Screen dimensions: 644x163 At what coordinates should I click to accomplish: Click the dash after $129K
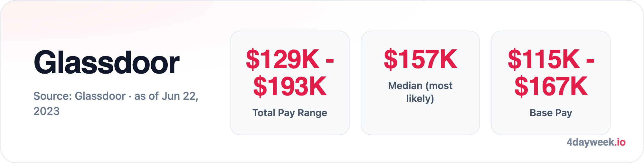pos(330,61)
